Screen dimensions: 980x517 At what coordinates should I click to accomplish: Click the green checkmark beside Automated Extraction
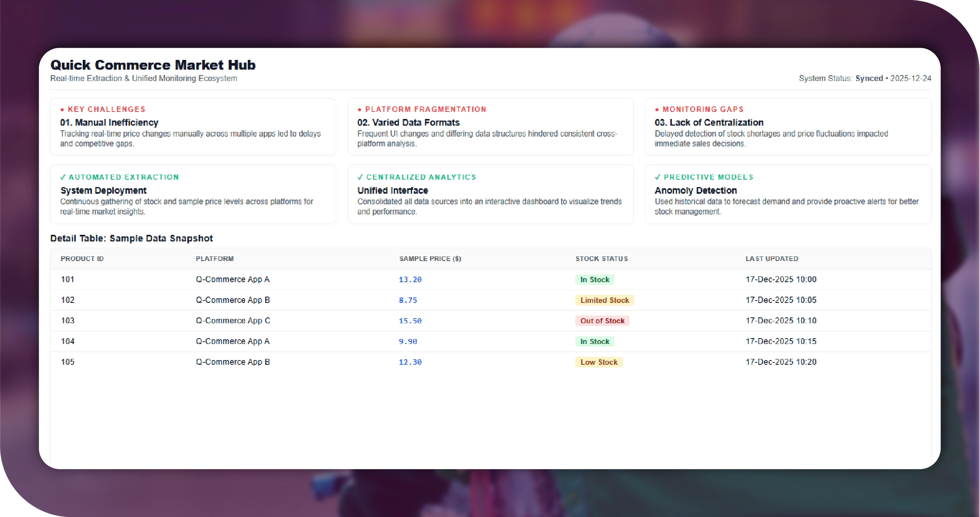click(63, 177)
